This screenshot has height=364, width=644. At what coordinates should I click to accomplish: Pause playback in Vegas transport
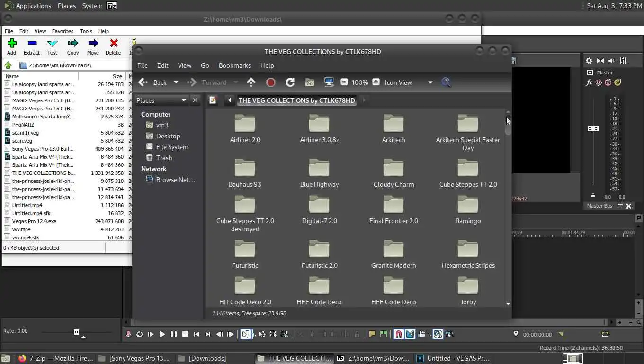coord(174,334)
